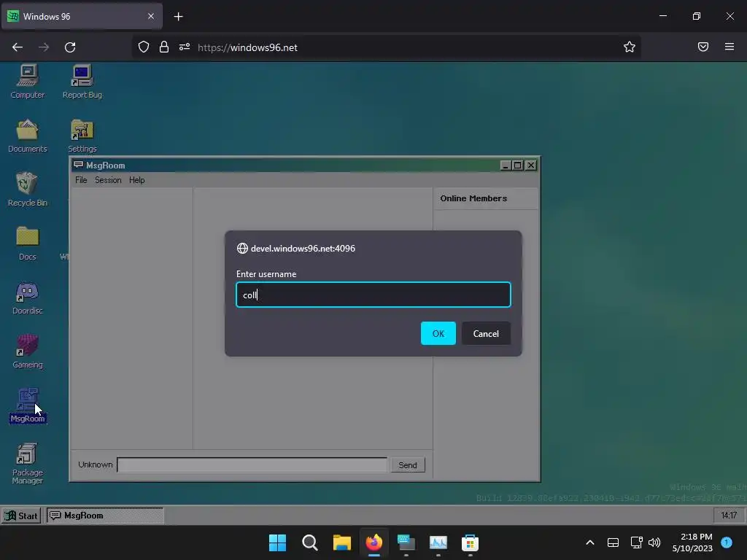Open the Package Manager icon
Screen dimensions: 747x560
click(x=28, y=464)
